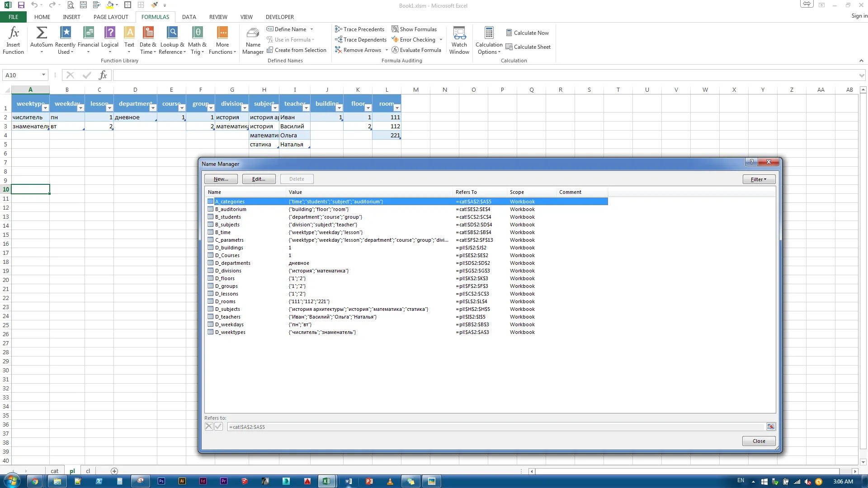
Task: Toggle Show Formulas in Formula Auditing
Action: click(x=415, y=29)
